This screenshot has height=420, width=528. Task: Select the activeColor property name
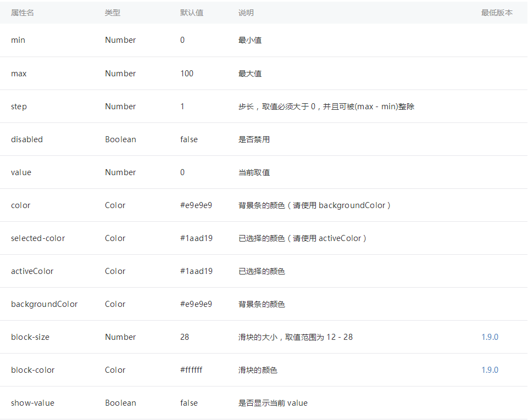pos(32,271)
